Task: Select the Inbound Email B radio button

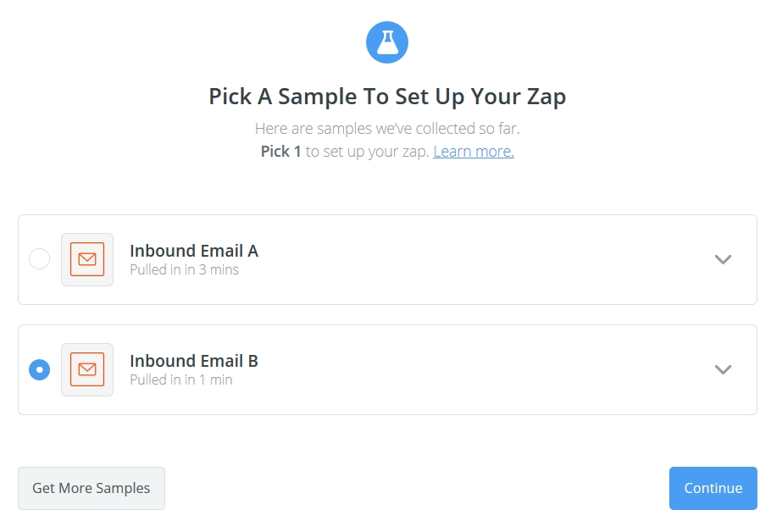Action: pos(40,369)
